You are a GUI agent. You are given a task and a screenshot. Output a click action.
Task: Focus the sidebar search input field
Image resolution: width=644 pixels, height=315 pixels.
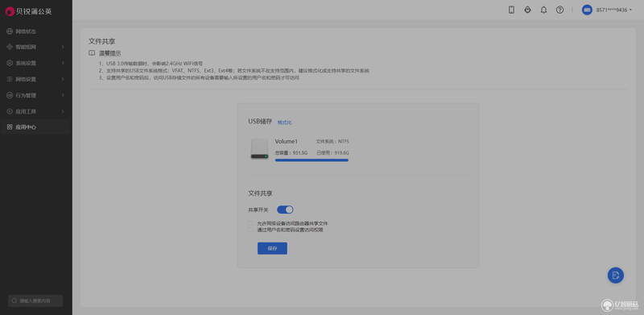click(35, 300)
